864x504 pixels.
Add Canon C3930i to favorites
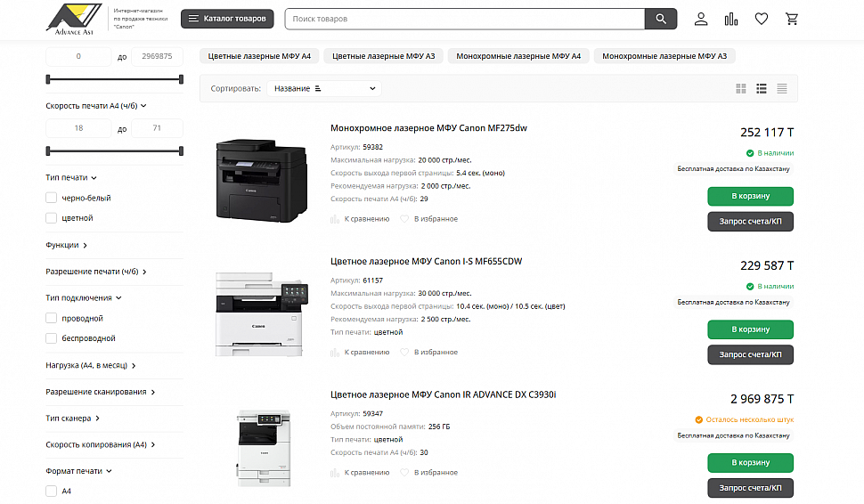(428, 473)
